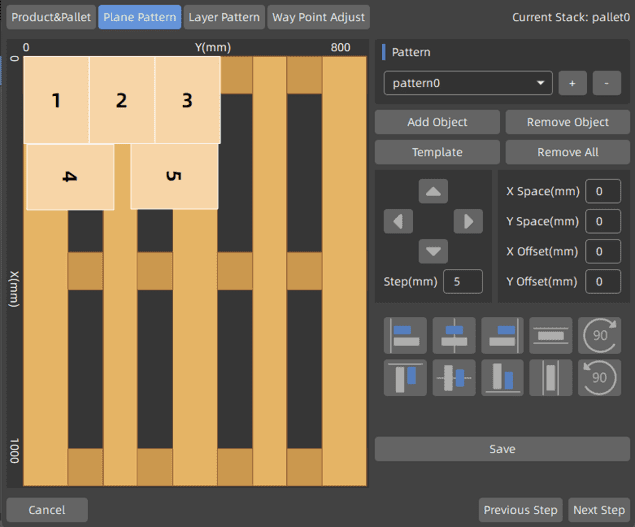
Task: Save the pattern
Action: click(502, 449)
